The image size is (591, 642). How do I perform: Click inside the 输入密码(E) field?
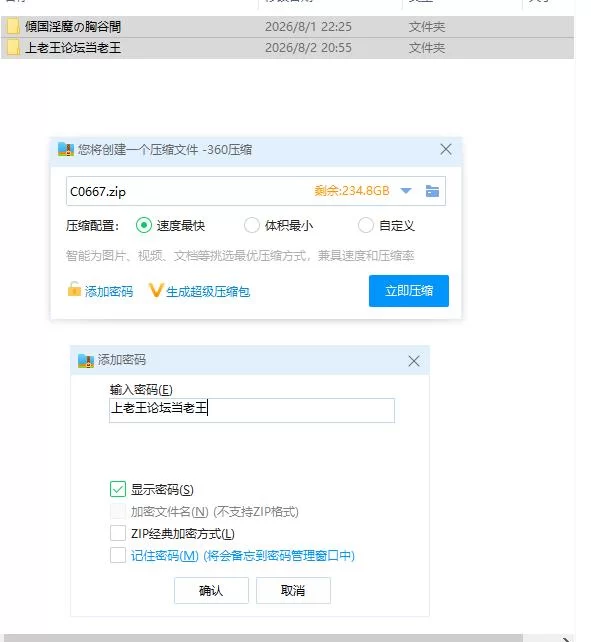click(252, 410)
